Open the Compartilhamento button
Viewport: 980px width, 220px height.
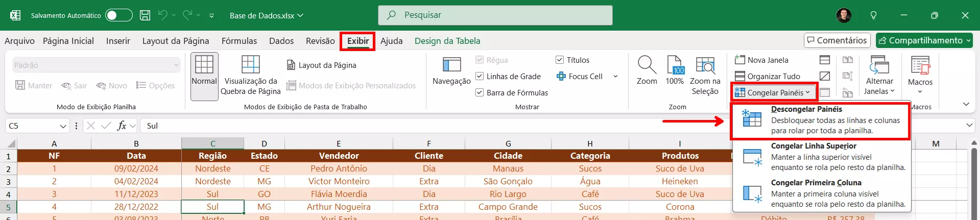[924, 40]
